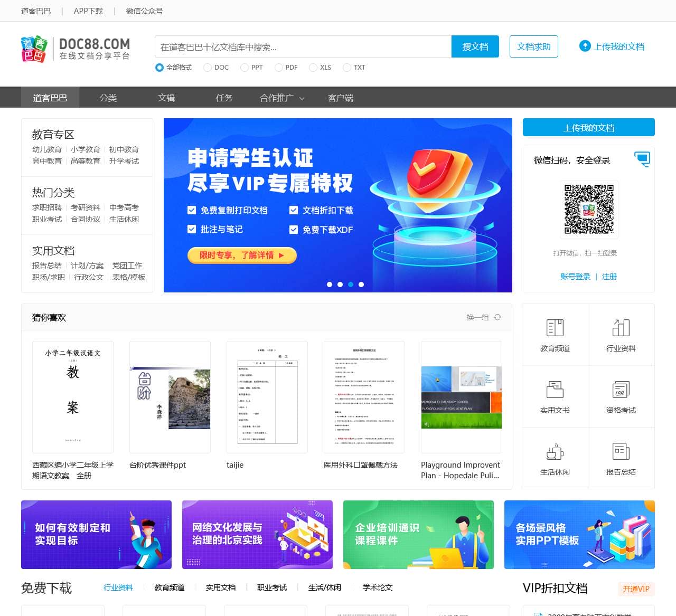This screenshot has height=616, width=676.
Task: Open the 幼儿教育 category link
Action: [47, 149]
